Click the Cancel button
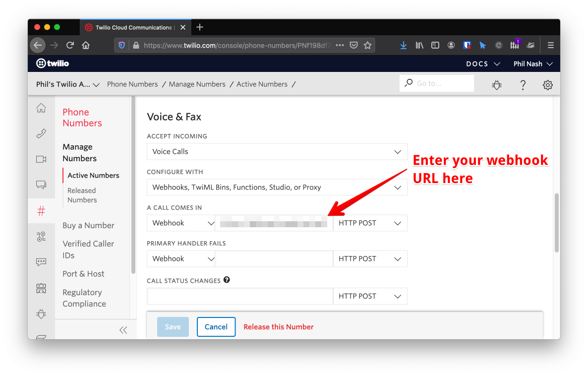 [216, 327]
